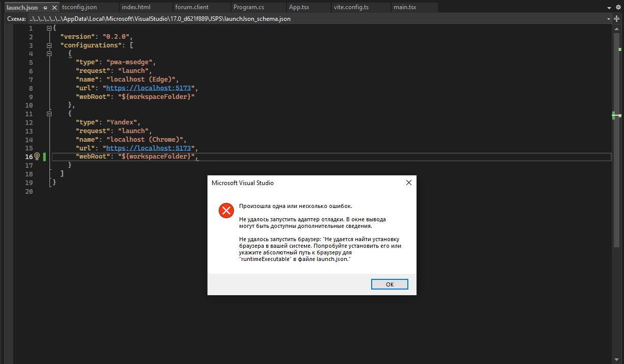Pin the launch.json tab
Image resolution: width=624 pixels, height=364 pixels.
(45, 8)
